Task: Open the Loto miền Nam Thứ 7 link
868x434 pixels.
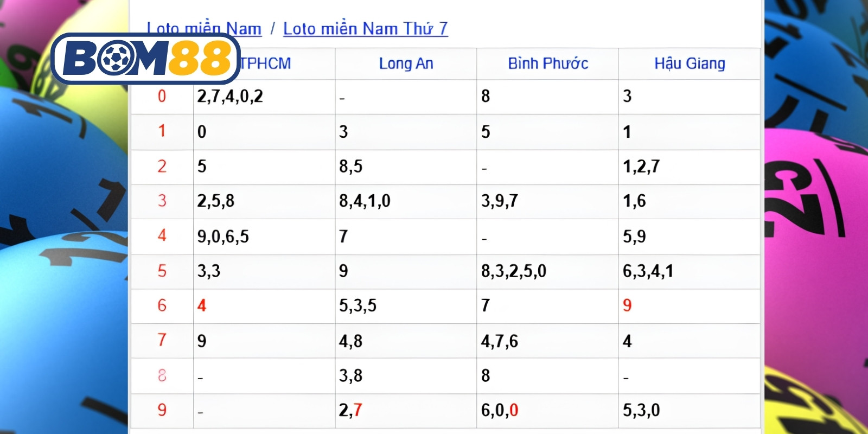Action: [x=366, y=29]
